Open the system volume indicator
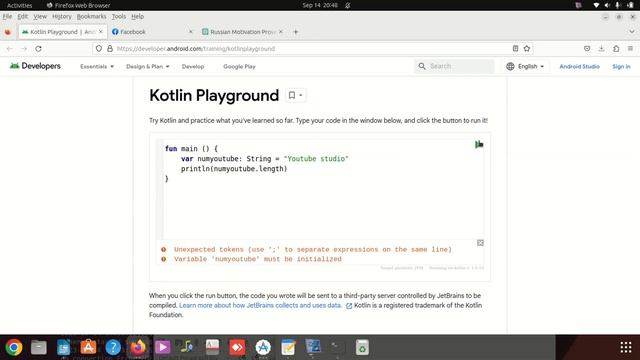 (x=607, y=5)
